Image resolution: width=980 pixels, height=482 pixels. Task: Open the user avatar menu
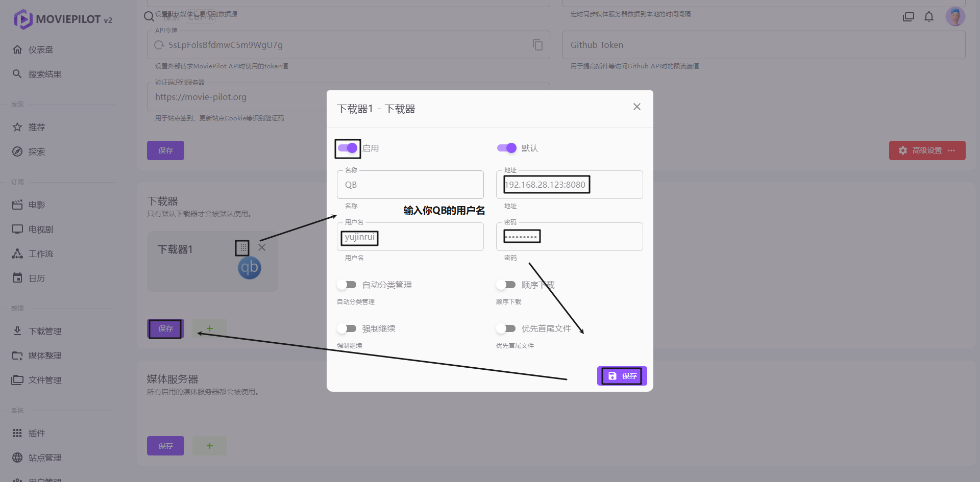954,17
